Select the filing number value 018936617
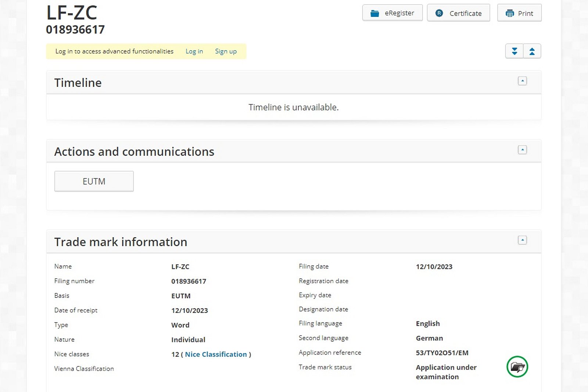588x392 pixels. (189, 281)
